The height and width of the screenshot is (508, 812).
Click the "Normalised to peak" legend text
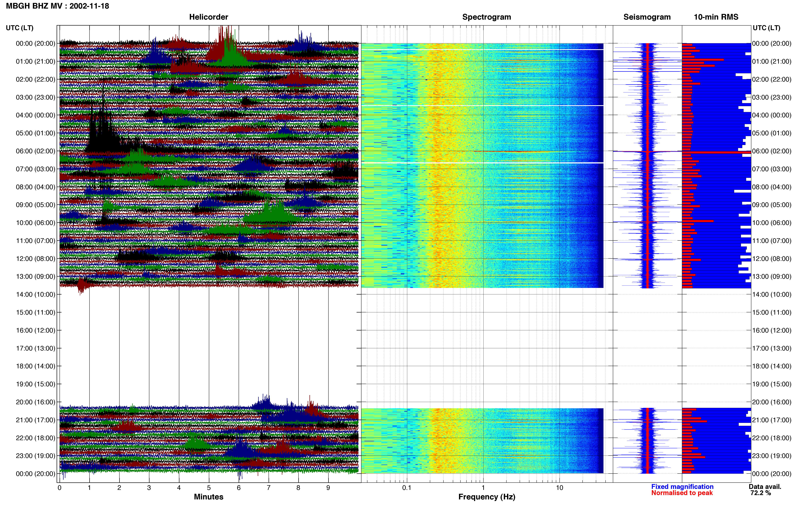(x=682, y=493)
